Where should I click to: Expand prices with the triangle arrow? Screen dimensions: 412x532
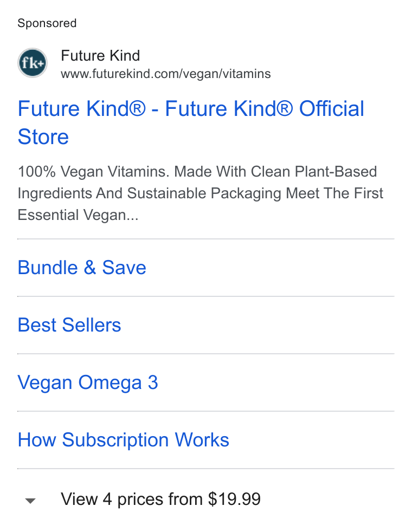tap(30, 501)
